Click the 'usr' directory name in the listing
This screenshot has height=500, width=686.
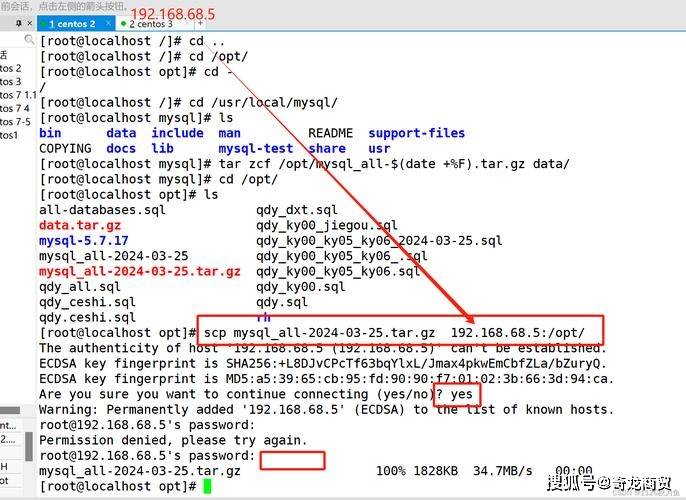379,149
